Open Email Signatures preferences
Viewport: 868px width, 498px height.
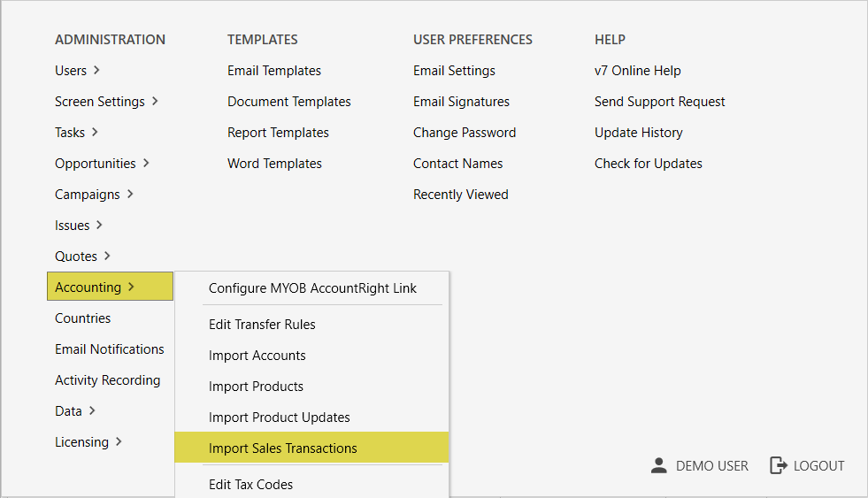coord(461,102)
